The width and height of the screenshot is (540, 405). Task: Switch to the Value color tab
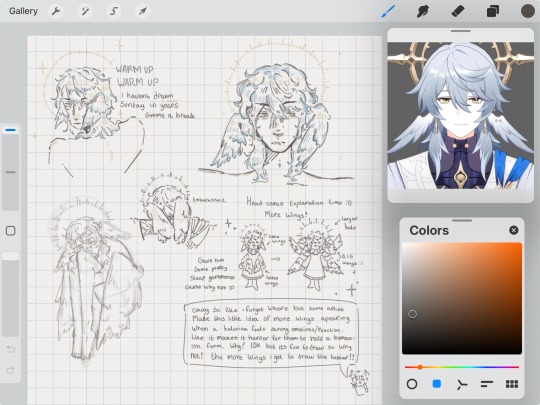(487, 384)
